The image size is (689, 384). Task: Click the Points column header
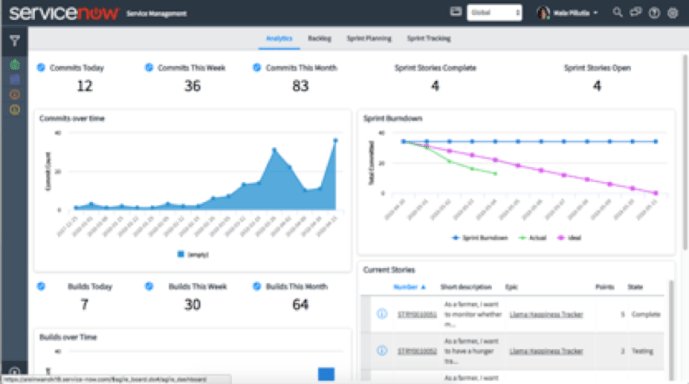605,287
